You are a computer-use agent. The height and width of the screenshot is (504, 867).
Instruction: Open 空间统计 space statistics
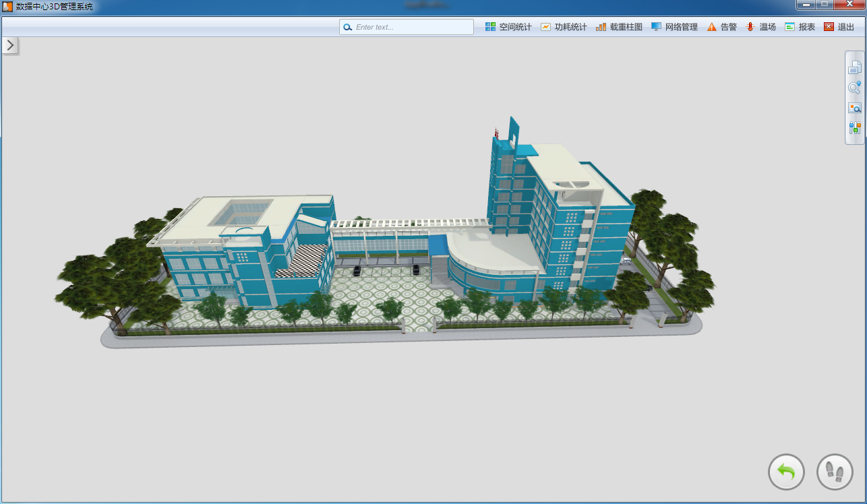tap(508, 27)
